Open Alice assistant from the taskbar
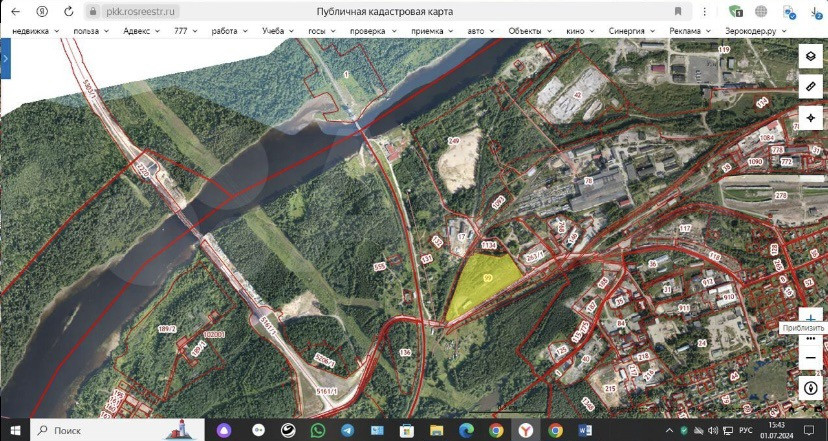Viewport: 828px width, 441px height. (224, 430)
